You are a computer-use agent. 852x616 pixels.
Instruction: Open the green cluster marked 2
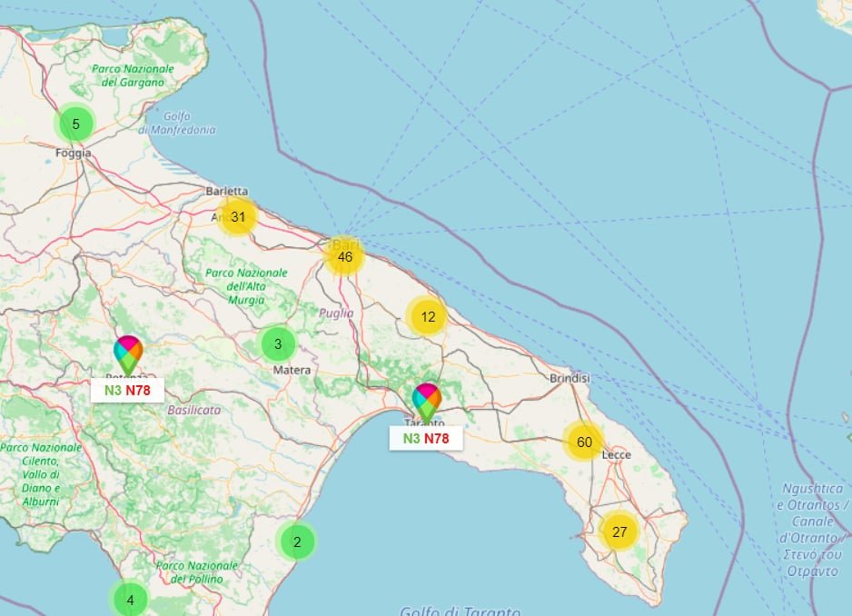point(297,541)
